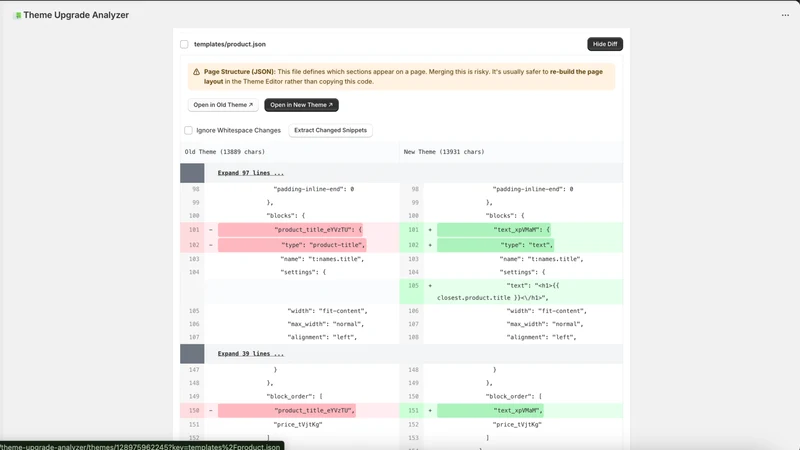Click Extract Changed Snippets button
This screenshot has height=450, width=800.
(x=330, y=130)
